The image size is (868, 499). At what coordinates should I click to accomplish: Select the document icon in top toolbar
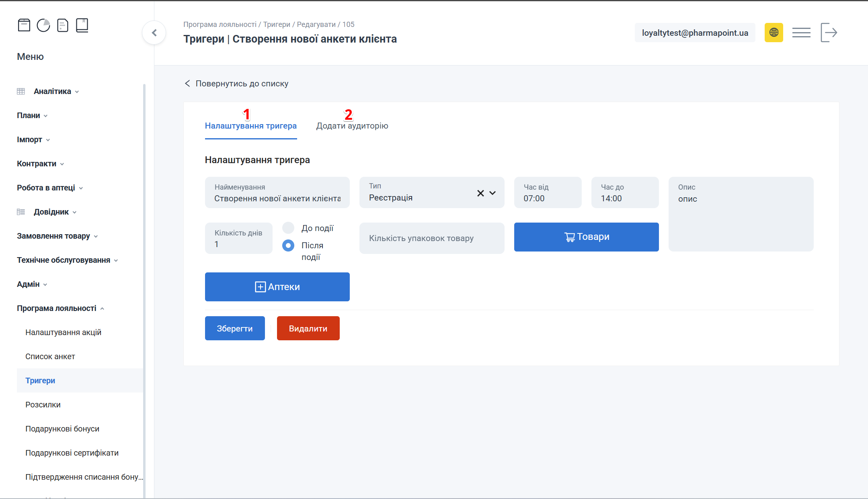(63, 25)
